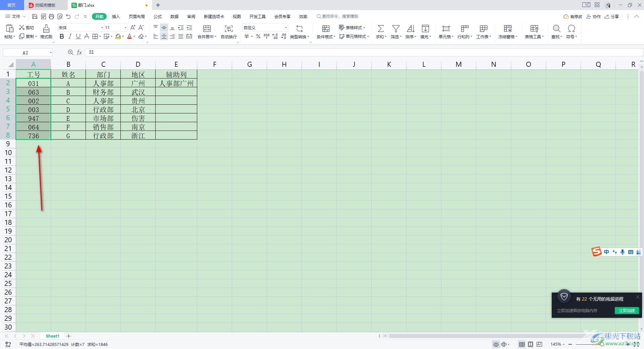Image resolution: width=644 pixels, height=349 pixels.
Task: Click the Auto Wrap (自动换行) icon
Action: click(229, 29)
